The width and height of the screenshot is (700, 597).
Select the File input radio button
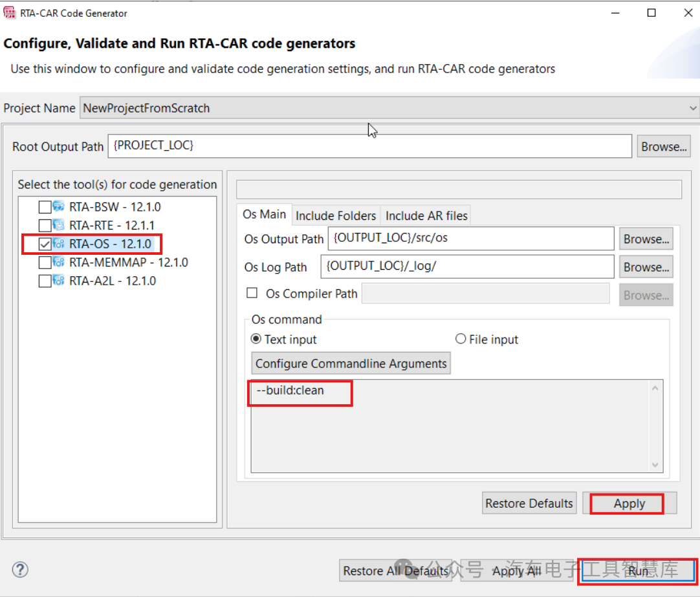[x=460, y=339]
